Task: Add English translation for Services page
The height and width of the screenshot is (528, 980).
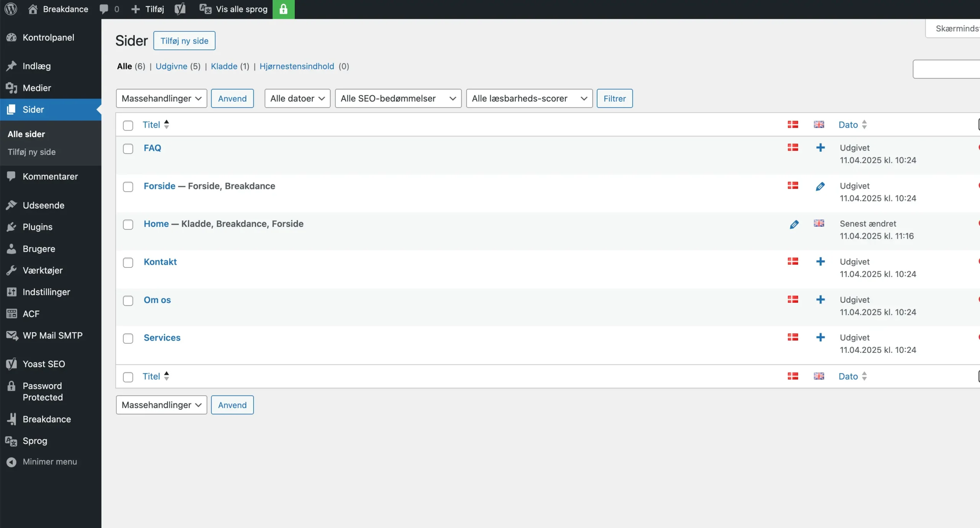Action: point(820,337)
